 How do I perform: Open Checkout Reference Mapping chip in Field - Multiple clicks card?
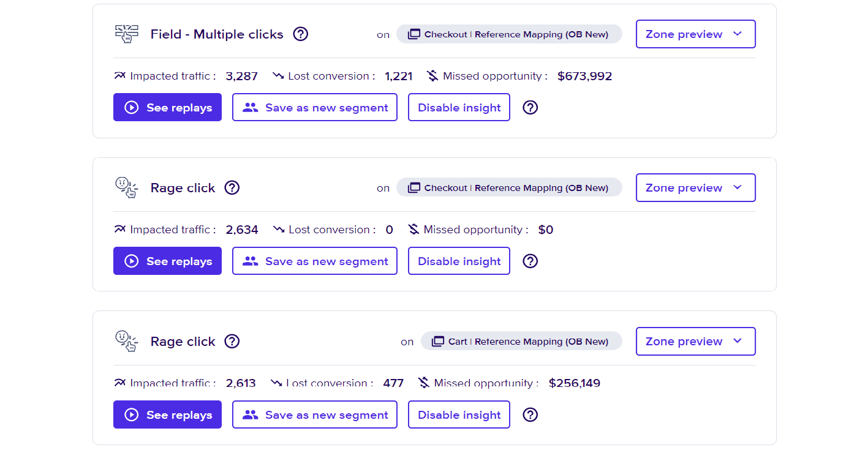(x=509, y=34)
